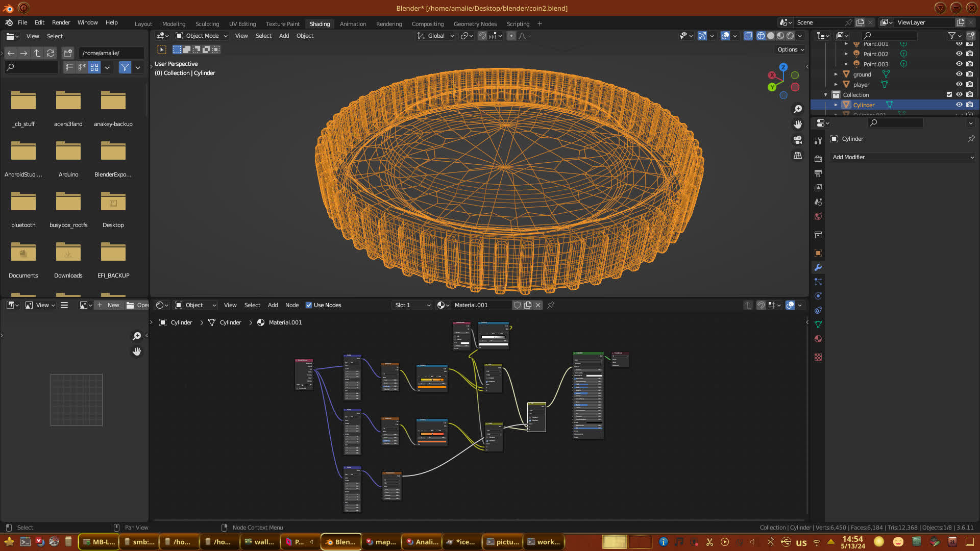Click the camera view icon in viewport
The image size is (980, 551).
click(x=798, y=140)
